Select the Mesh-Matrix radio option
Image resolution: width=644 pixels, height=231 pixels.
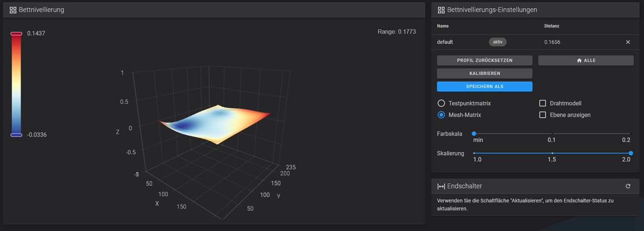click(441, 115)
